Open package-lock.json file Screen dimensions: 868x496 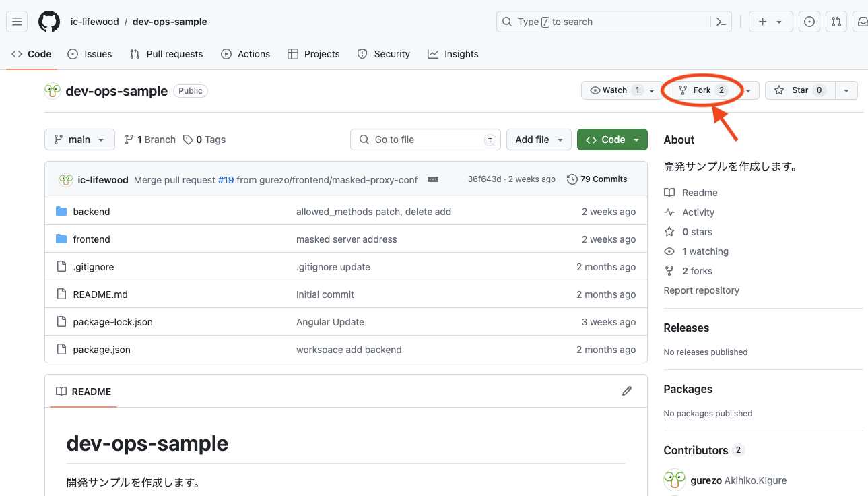click(113, 322)
